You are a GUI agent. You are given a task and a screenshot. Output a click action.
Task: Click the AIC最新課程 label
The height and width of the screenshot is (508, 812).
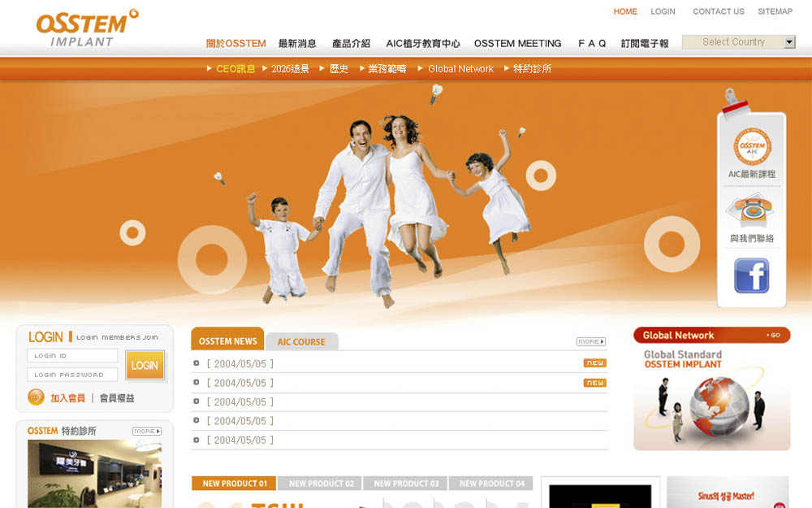click(752, 174)
